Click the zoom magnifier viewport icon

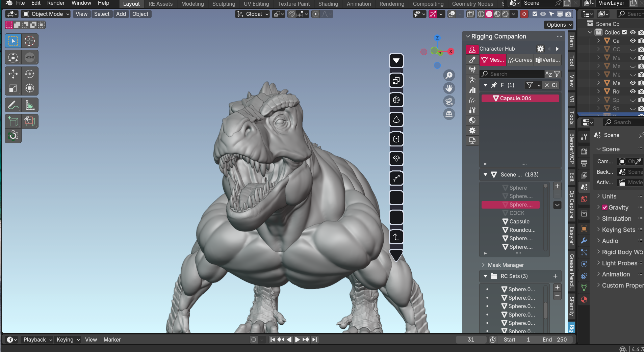click(x=449, y=75)
